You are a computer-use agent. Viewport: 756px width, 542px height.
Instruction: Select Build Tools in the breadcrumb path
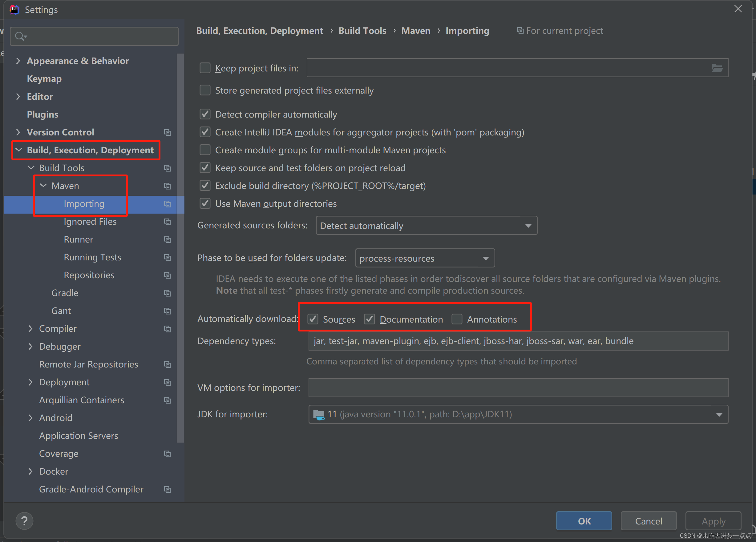tap(362, 30)
